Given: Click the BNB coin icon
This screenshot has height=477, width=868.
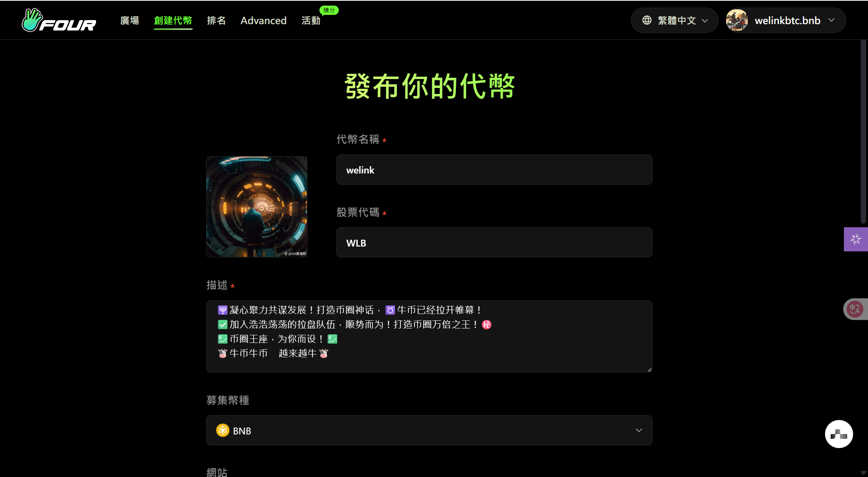Looking at the screenshot, I should coord(223,430).
